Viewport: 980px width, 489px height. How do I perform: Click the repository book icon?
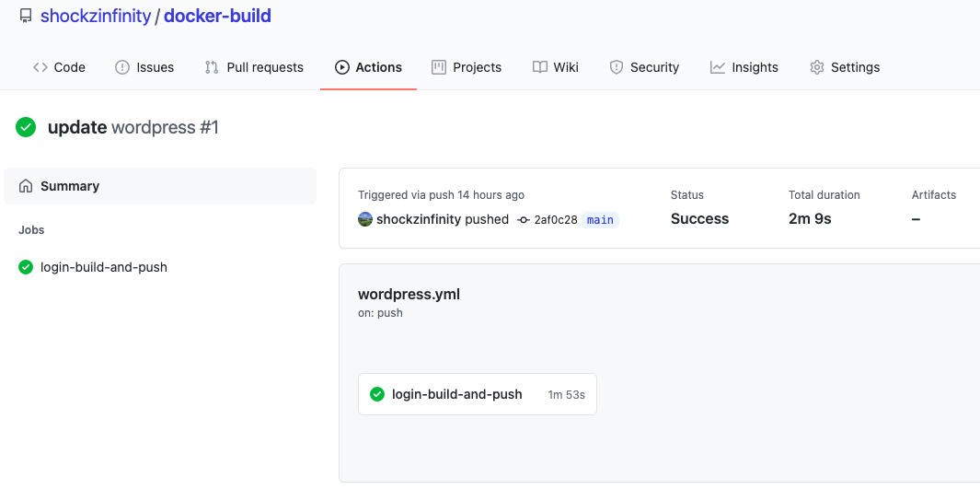point(26,17)
